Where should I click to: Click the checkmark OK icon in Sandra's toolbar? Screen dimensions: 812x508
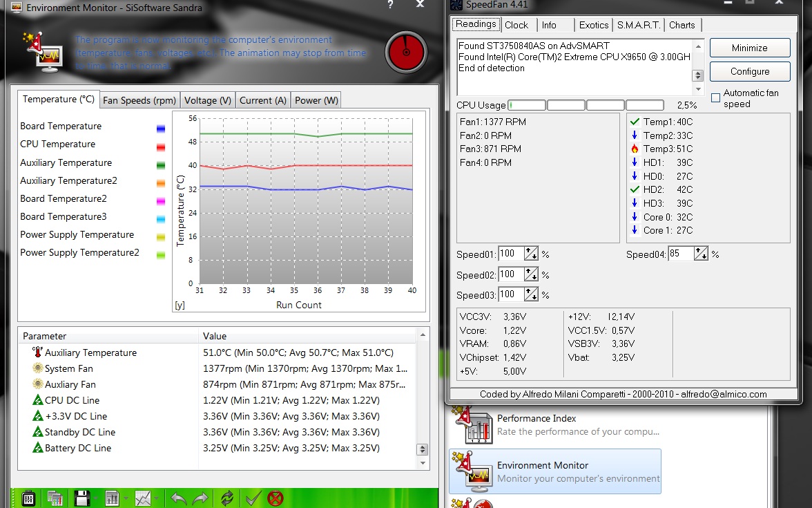[253, 499]
